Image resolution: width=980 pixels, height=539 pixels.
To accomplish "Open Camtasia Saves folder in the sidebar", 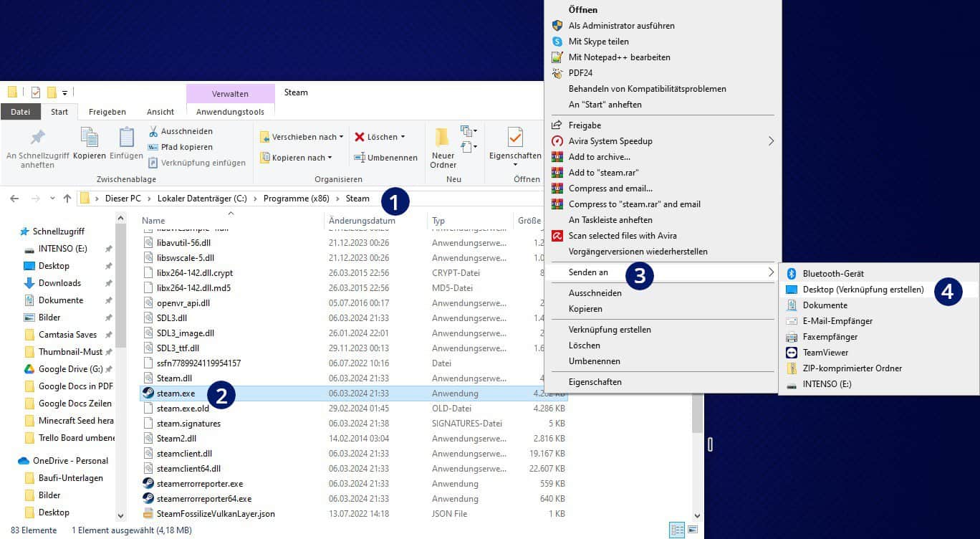I will click(67, 335).
